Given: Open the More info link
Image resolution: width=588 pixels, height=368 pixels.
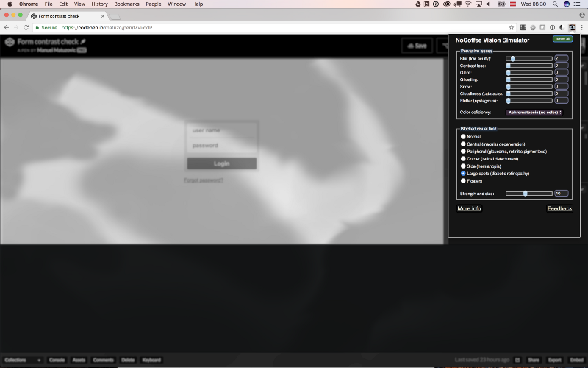Looking at the screenshot, I should [x=469, y=208].
